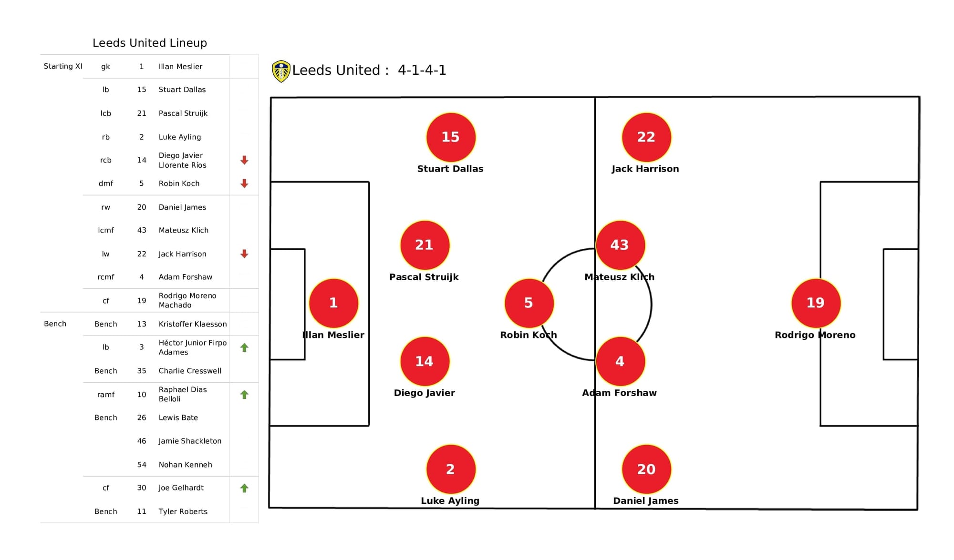
Task: Click the Leeds United crest icon
Action: (x=279, y=71)
